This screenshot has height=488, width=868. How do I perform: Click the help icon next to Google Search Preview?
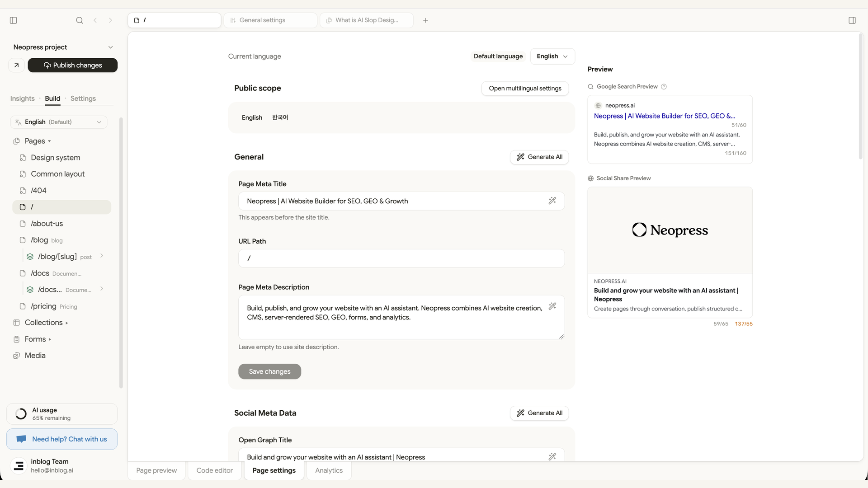(x=664, y=87)
